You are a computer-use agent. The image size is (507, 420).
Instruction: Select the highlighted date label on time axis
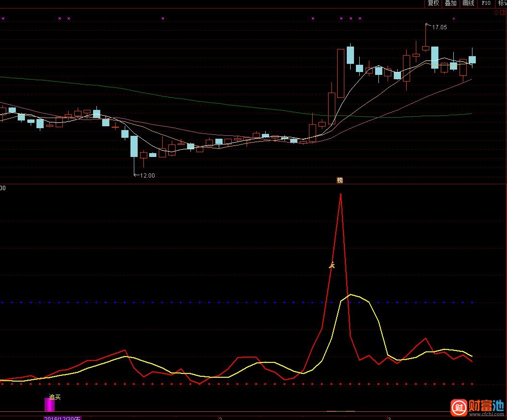[x=62, y=418]
